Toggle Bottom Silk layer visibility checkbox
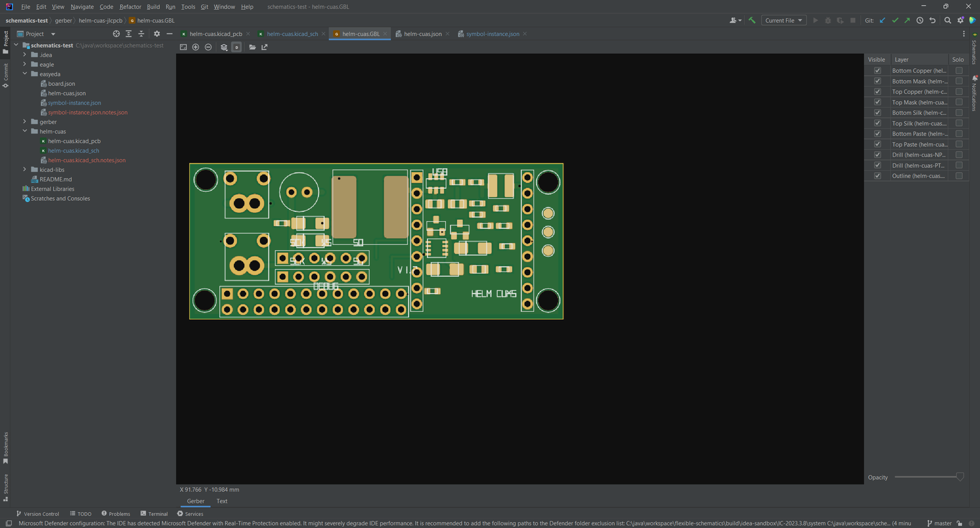This screenshot has width=980, height=528. click(877, 113)
